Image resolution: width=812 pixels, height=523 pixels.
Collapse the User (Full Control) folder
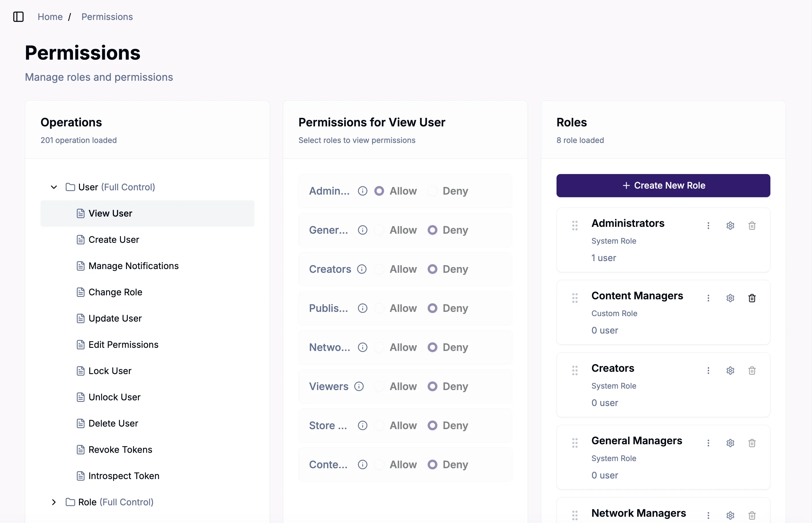(x=54, y=187)
